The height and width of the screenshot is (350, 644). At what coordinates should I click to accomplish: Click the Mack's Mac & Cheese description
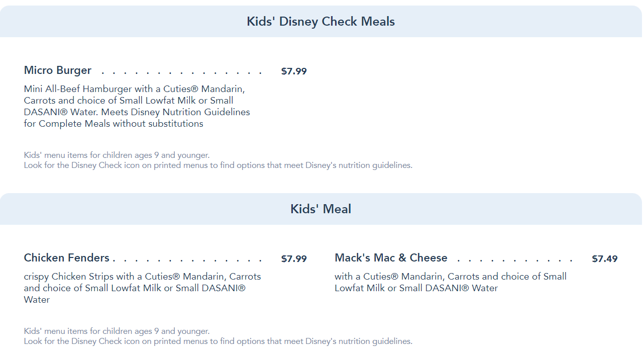[x=451, y=282]
